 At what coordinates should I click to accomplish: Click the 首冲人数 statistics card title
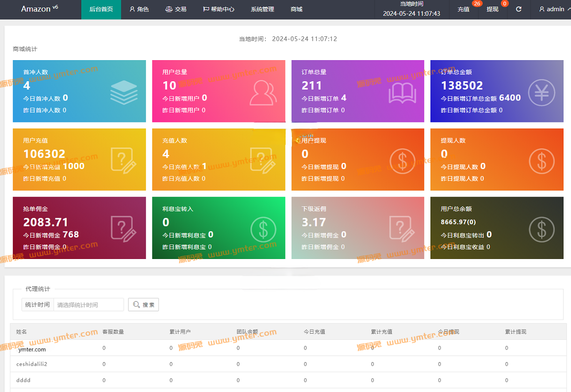(x=36, y=72)
